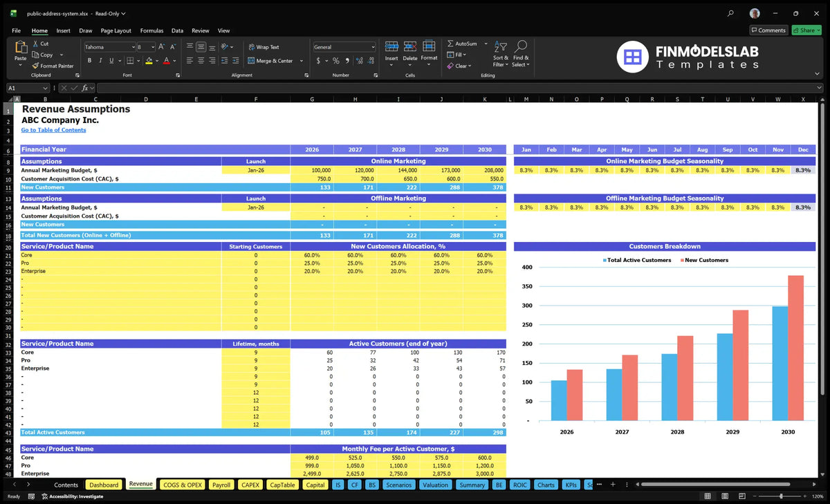Image resolution: width=830 pixels, height=504 pixels.
Task: Click the Insert cells icon
Action: click(x=391, y=46)
